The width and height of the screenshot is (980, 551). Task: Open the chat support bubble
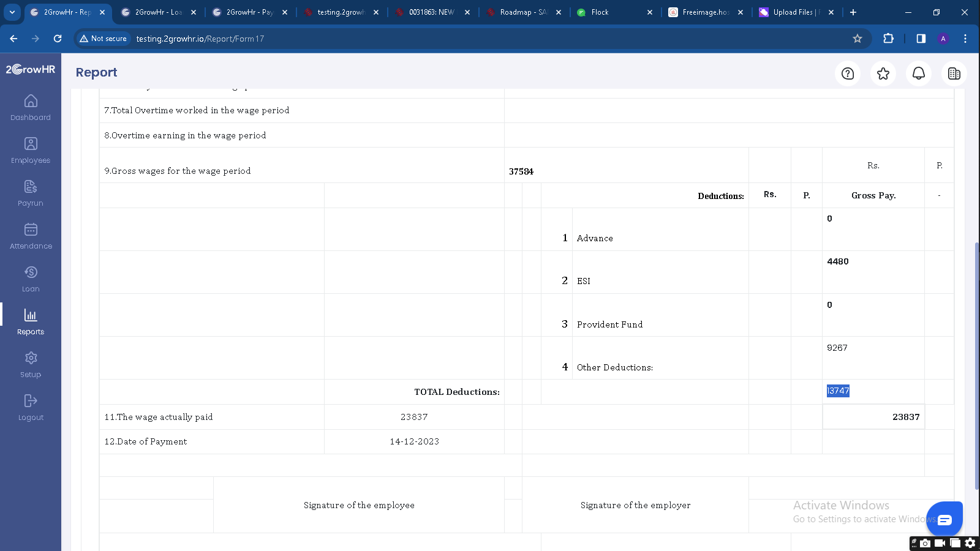[944, 520]
